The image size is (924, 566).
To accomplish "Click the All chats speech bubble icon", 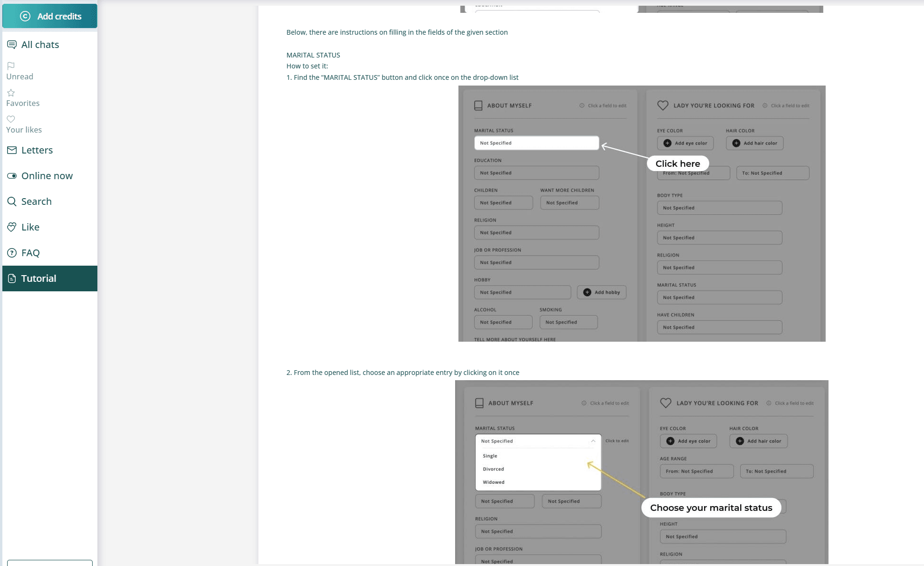I will [x=12, y=45].
